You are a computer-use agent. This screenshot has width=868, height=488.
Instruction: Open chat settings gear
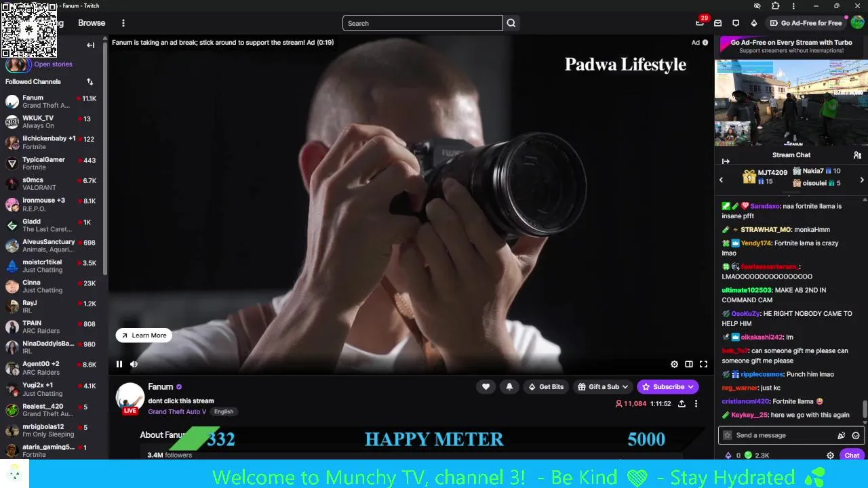[830, 455]
